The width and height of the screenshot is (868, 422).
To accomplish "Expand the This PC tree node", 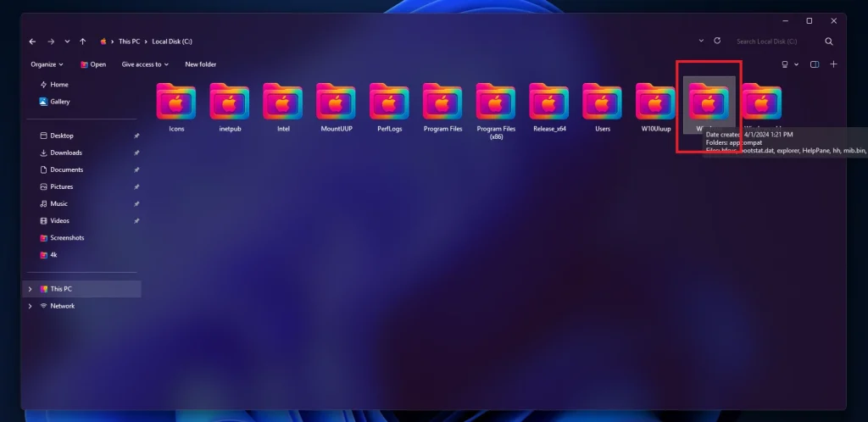I will point(30,289).
